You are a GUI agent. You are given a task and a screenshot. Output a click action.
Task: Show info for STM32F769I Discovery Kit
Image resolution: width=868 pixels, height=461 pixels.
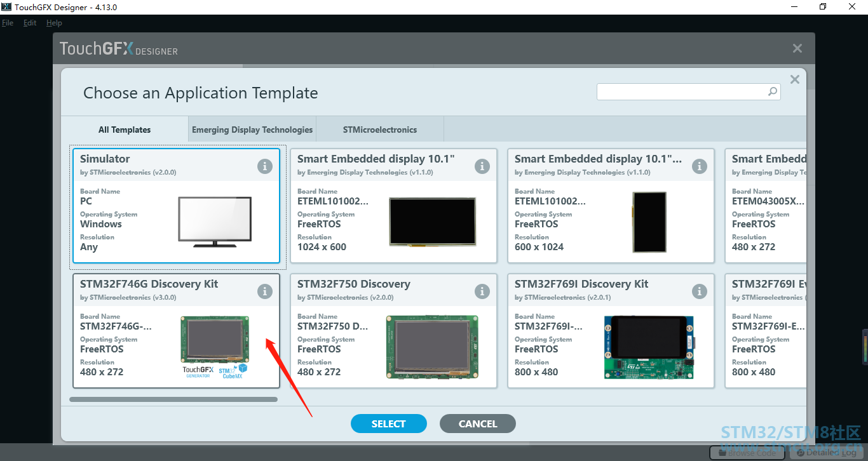click(x=700, y=291)
